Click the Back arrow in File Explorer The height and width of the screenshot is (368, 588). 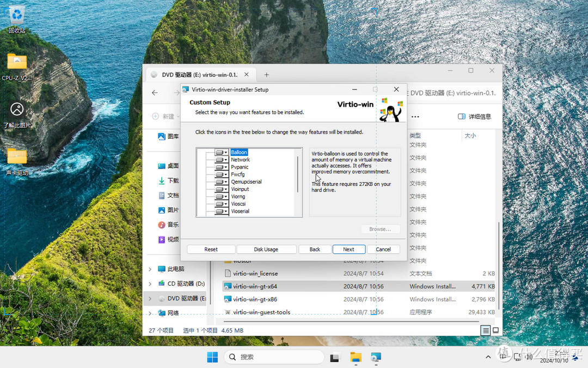pos(155,93)
